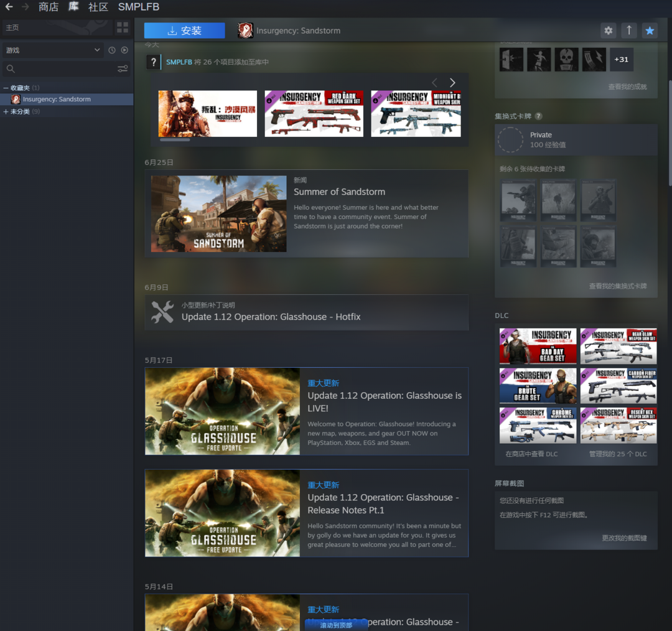672x631 pixels.
Task: Click the next arrow in the added-items carousel
Action: click(452, 83)
